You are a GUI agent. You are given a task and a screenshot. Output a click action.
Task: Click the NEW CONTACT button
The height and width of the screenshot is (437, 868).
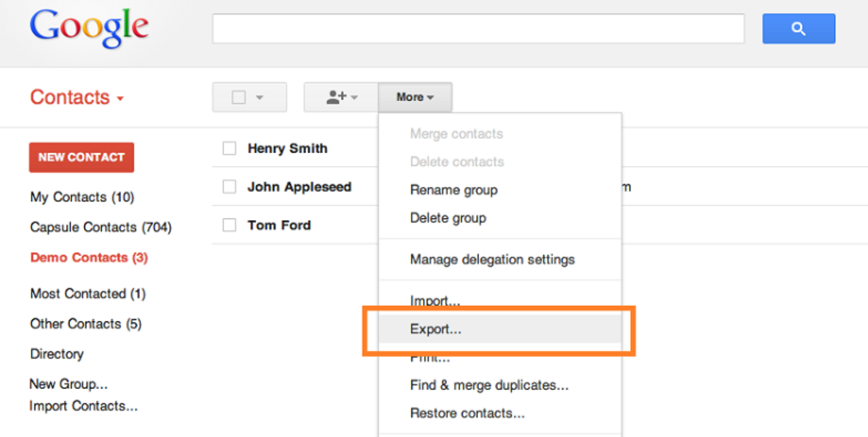pyautogui.click(x=82, y=157)
